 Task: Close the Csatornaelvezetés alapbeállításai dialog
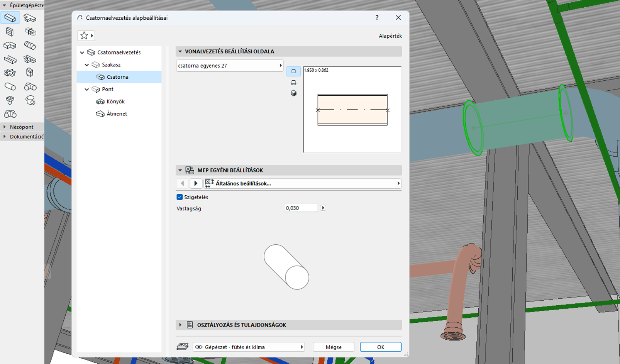tap(398, 18)
